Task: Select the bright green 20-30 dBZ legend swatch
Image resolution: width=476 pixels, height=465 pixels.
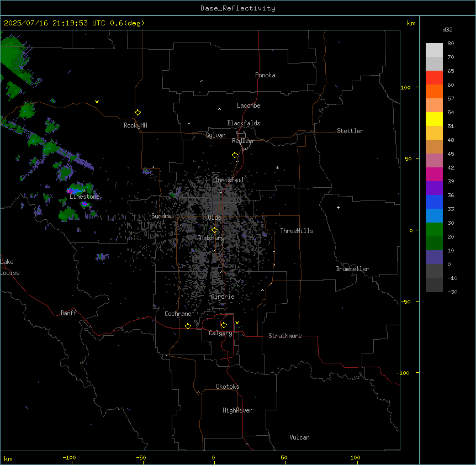Action: pos(434,230)
